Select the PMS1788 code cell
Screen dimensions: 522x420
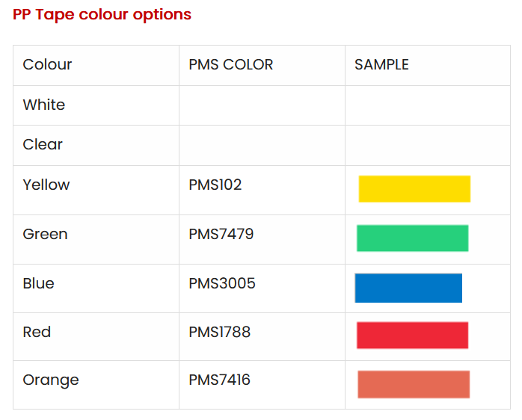tap(220, 333)
